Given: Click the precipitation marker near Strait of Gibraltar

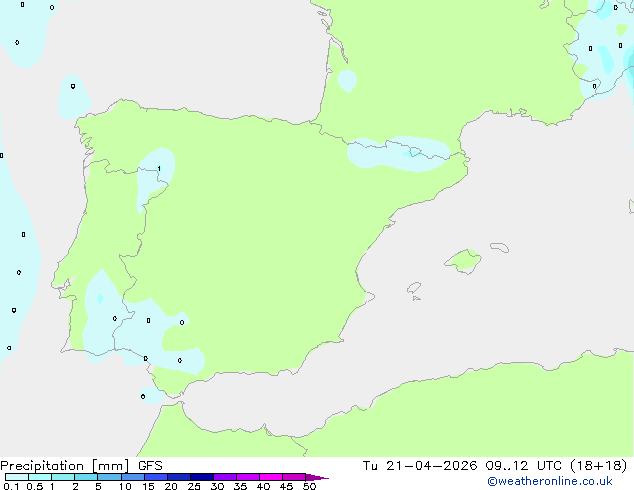Looking at the screenshot, I should (x=143, y=396).
